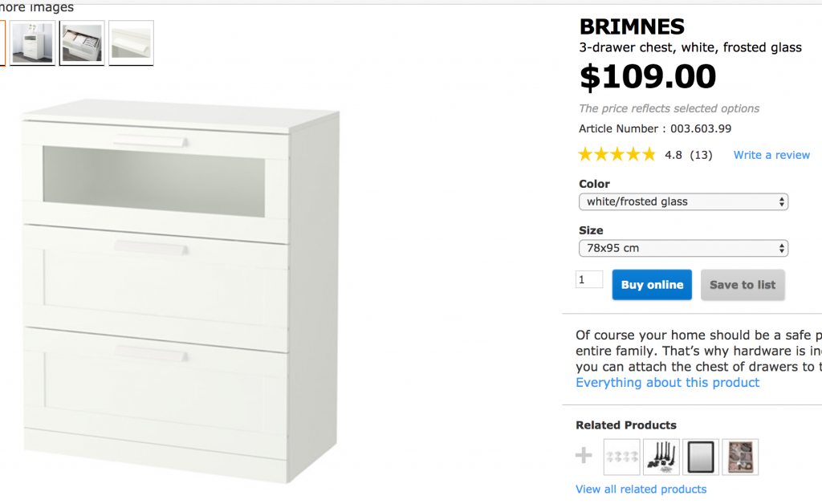
Task: Click the five-star rating icons
Action: click(616, 155)
